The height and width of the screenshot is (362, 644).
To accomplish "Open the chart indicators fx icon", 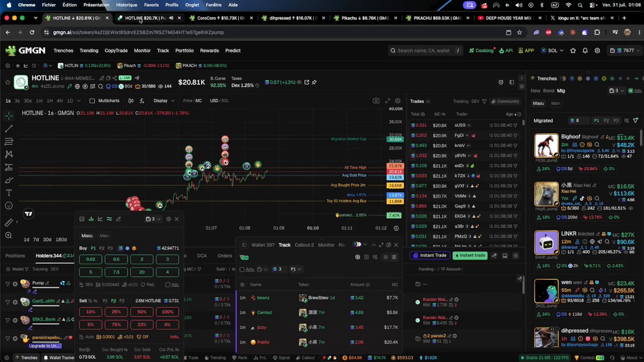I will click(x=142, y=101).
